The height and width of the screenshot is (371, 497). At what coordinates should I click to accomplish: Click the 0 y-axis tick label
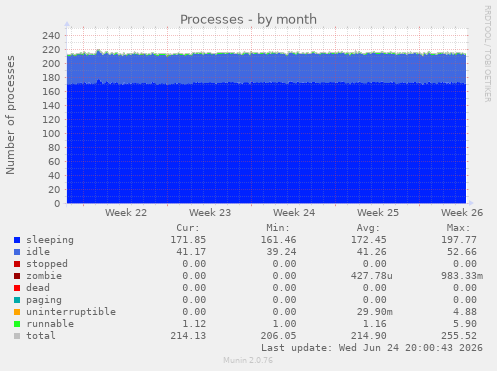pos(57,204)
